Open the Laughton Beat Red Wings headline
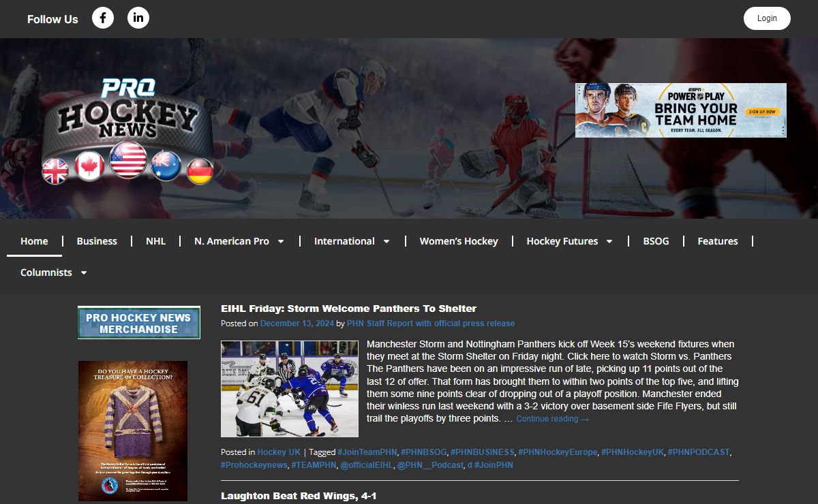The image size is (818, 504). pos(299,496)
